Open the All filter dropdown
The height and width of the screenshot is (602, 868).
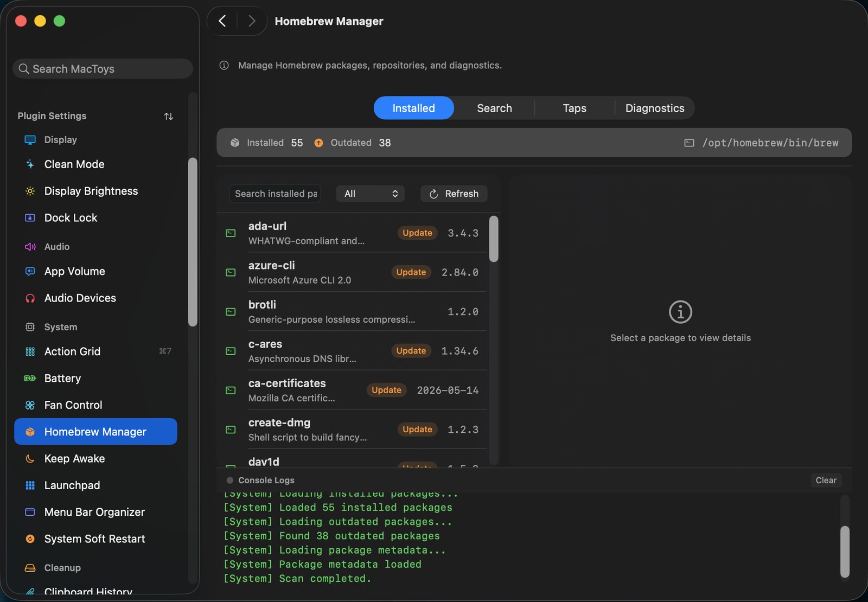pyautogui.click(x=371, y=194)
